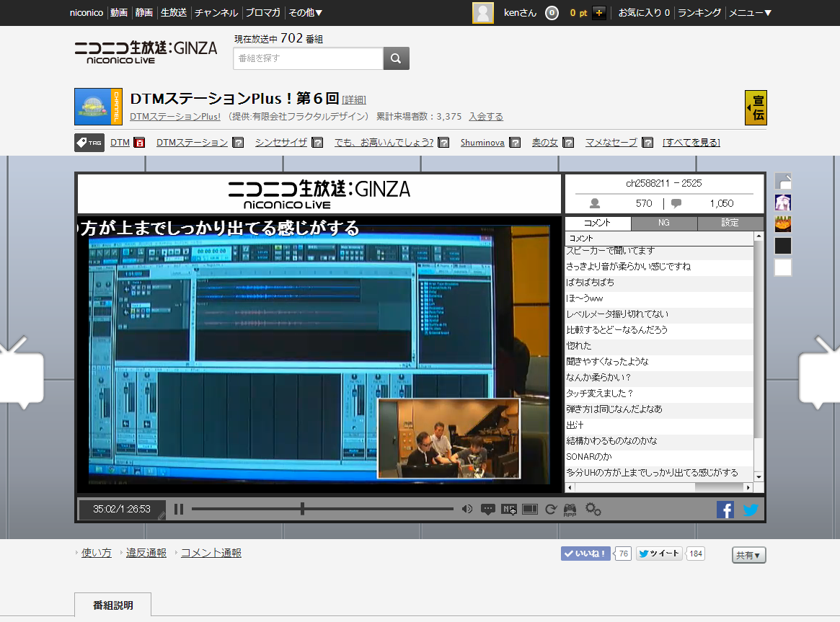Viewport: 840px width, 622px height.
Task: Click the ツイート tweet button
Action: click(x=660, y=554)
